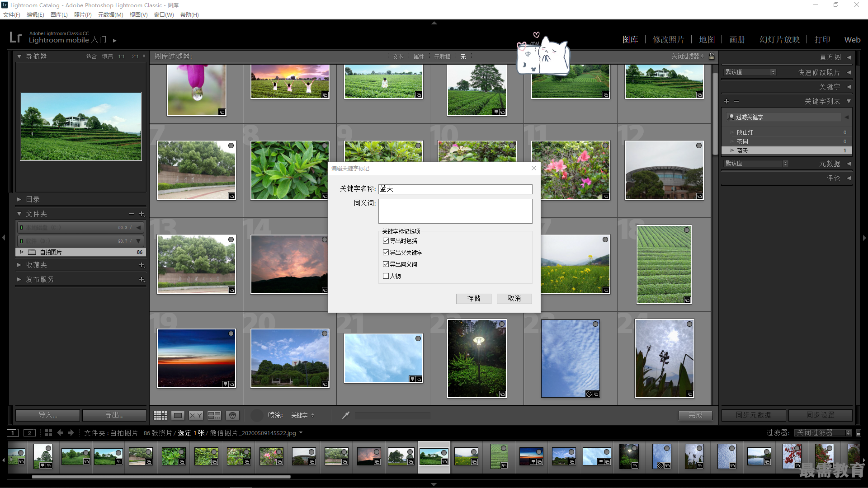This screenshot has height=488, width=868.
Task: Toggle 导出父关键字 checkbox
Action: point(386,253)
